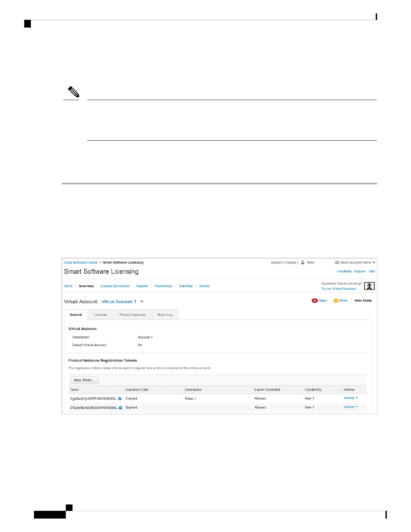Screen dimensions: 411x532
Task: Click the Smart Account building icon
Action: click(337, 262)
